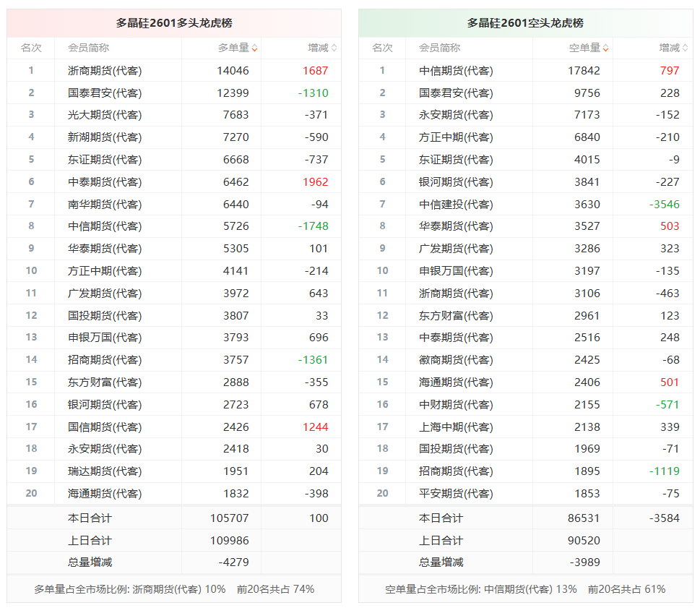Click 南华期货(代客) row name
The width and height of the screenshot is (700, 608).
105,204
